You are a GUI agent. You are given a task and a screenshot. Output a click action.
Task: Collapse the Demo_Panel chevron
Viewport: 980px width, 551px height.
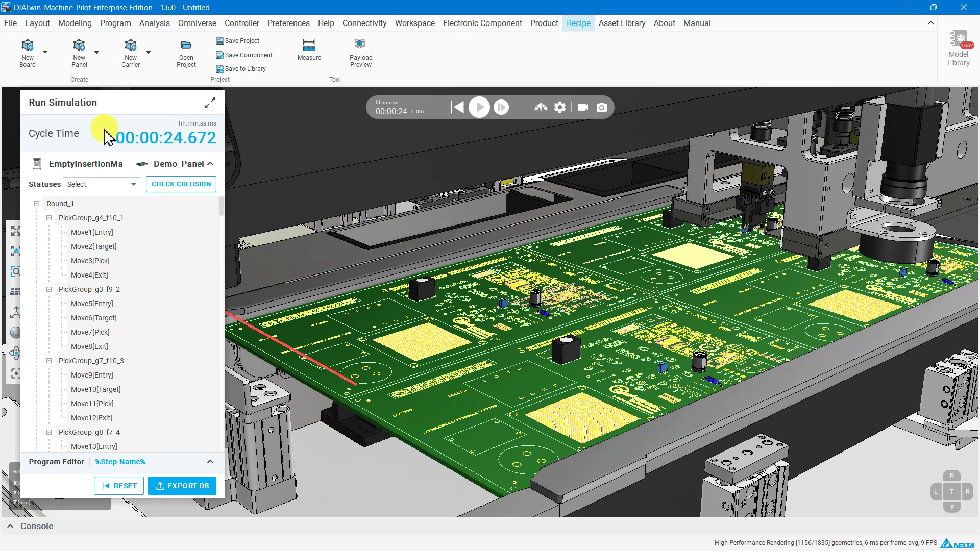point(210,164)
